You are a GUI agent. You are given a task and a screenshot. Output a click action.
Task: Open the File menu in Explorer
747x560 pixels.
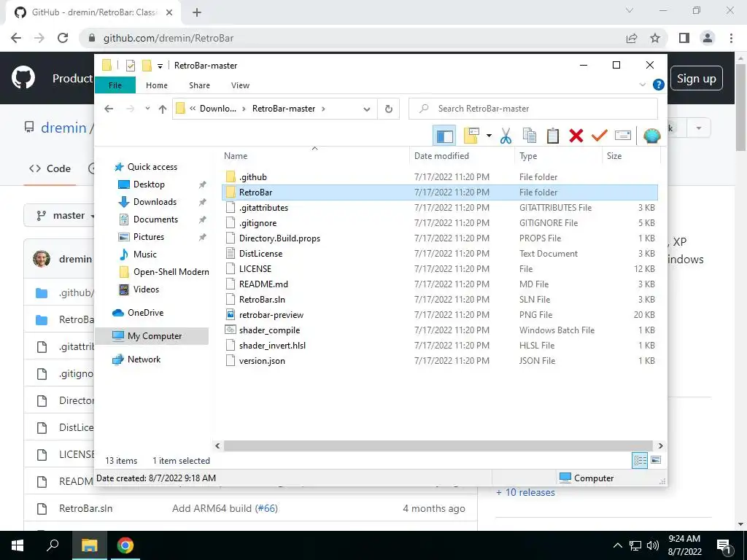tap(115, 85)
